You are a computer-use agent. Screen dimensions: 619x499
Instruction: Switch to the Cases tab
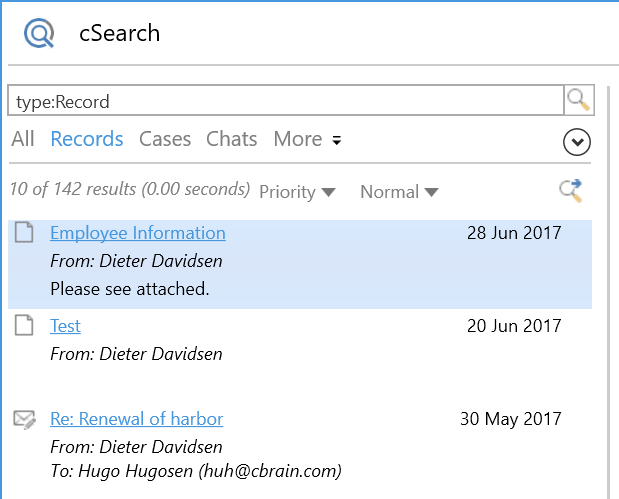[165, 140]
